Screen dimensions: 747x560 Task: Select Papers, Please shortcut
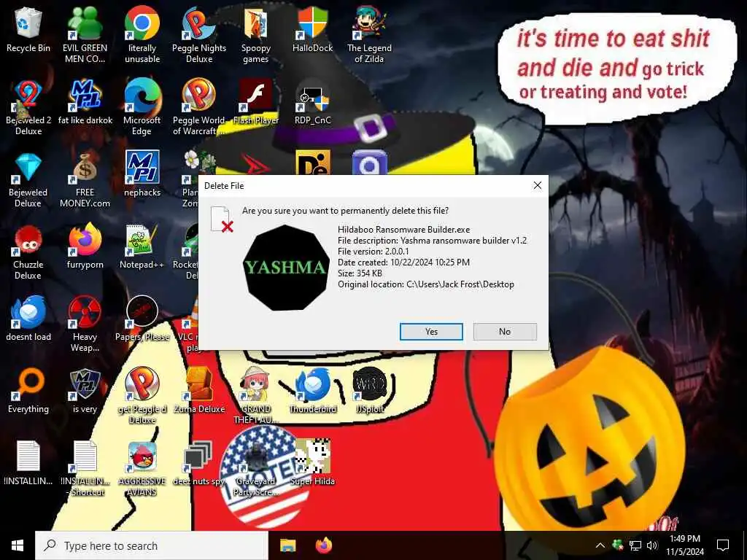click(x=142, y=319)
